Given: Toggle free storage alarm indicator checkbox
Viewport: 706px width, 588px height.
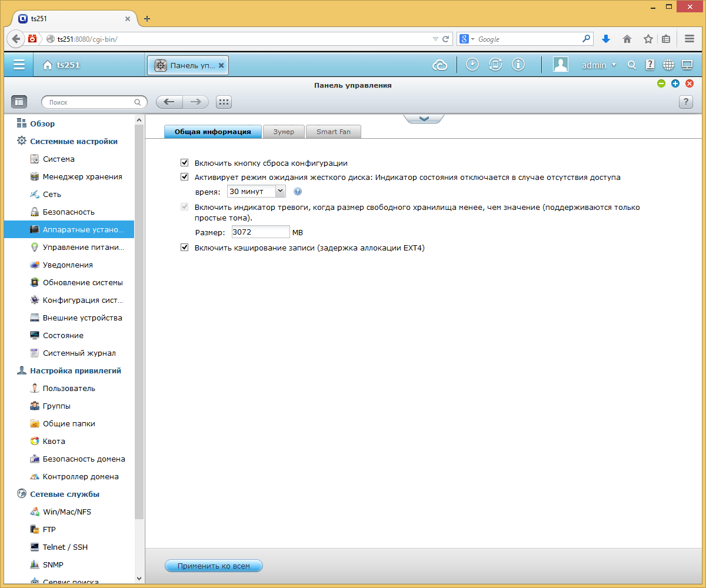Looking at the screenshot, I should tap(185, 207).
